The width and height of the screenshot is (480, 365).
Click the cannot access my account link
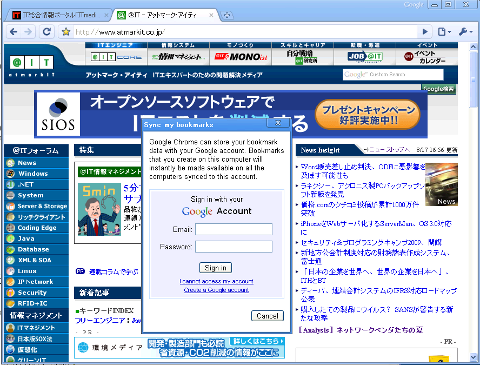(x=216, y=281)
